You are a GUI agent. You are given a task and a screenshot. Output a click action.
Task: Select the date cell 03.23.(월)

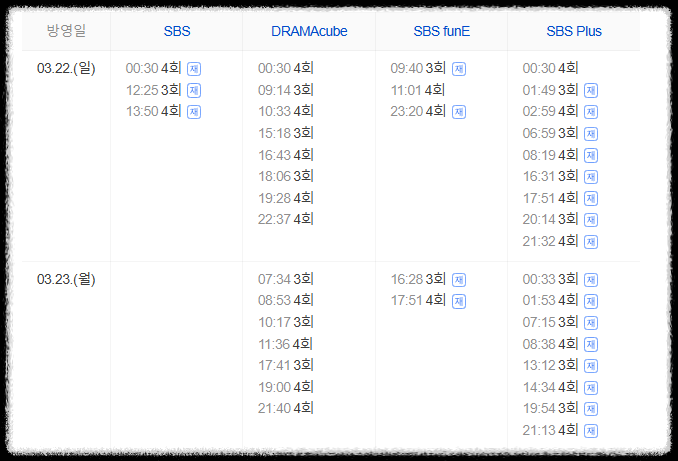[x=66, y=279]
